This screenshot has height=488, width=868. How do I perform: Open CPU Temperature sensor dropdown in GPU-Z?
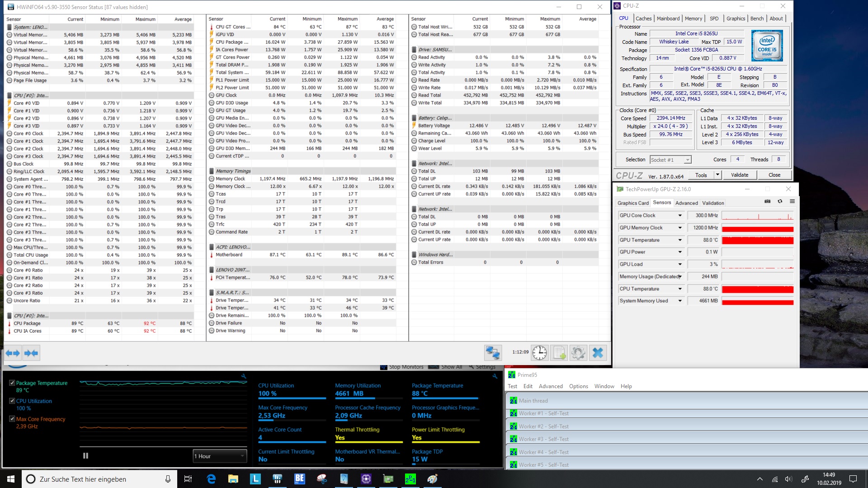click(680, 289)
